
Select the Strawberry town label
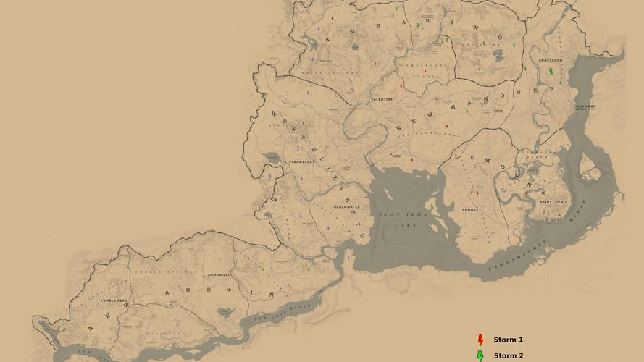pos(301,162)
